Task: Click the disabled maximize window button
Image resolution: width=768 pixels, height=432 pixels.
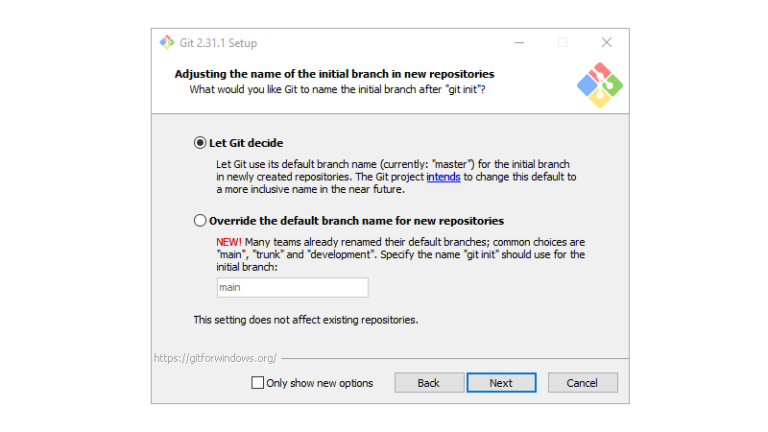Action: click(x=562, y=43)
